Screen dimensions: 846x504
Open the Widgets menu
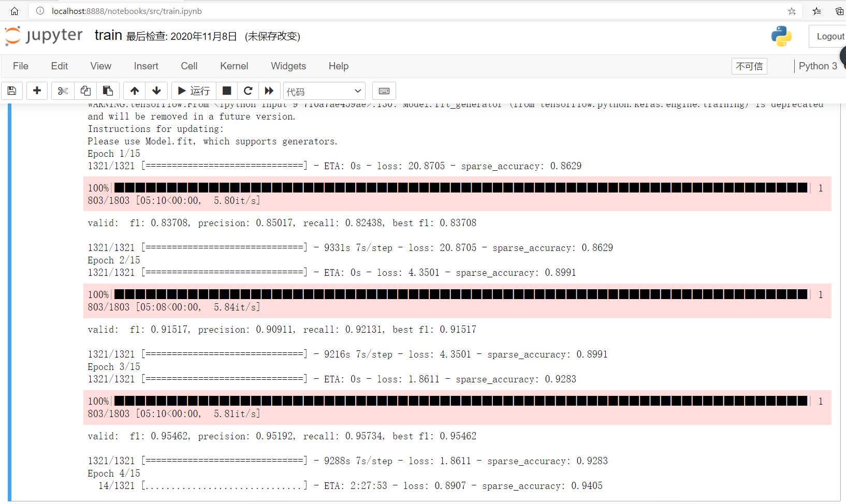point(288,66)
